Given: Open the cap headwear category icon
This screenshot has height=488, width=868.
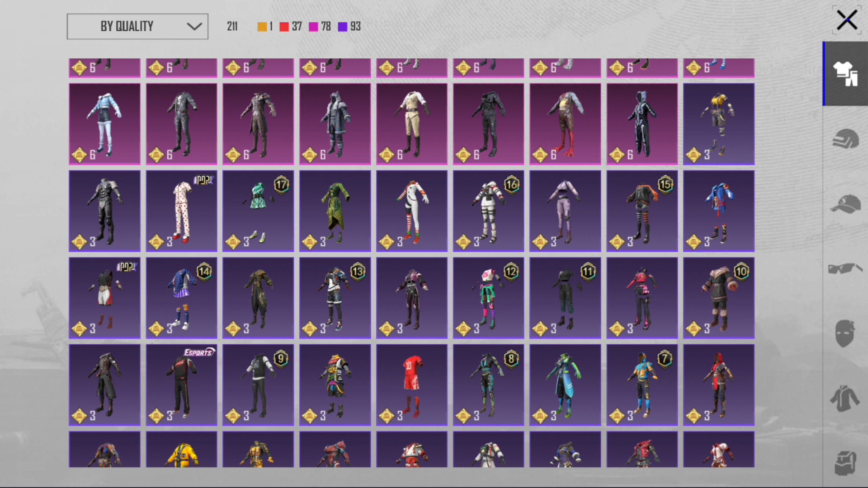Looking at the screenshot, I should coord(845,204).
